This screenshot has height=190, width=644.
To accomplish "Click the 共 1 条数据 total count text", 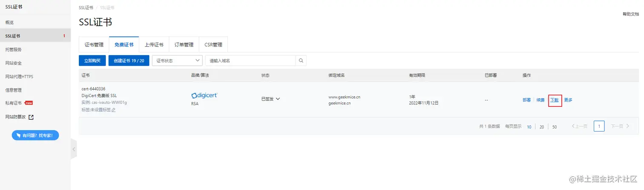I will (x=489, y=127).
